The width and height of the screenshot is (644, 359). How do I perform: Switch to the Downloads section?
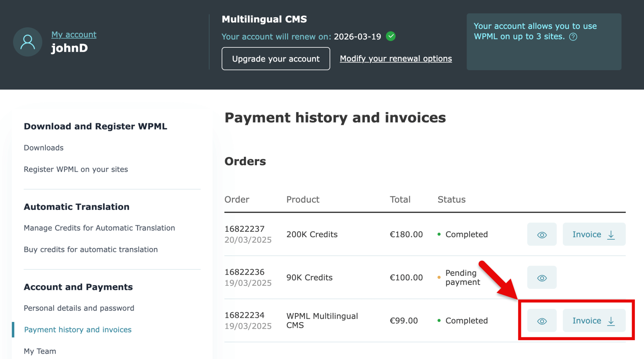[x=44, y=147]
